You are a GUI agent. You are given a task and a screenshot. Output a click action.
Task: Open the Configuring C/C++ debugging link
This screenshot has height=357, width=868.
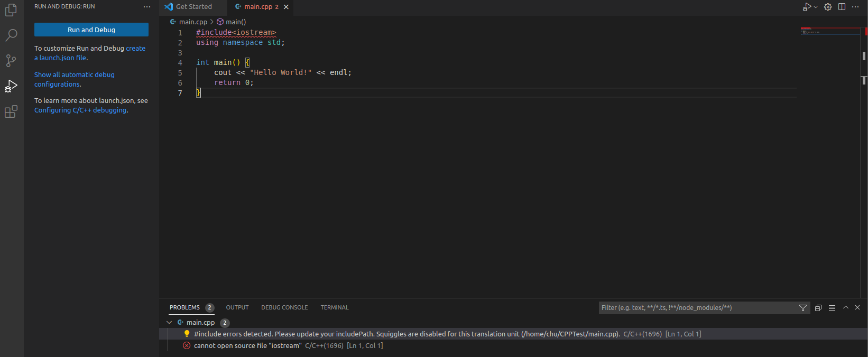click(x=80, y=110)
